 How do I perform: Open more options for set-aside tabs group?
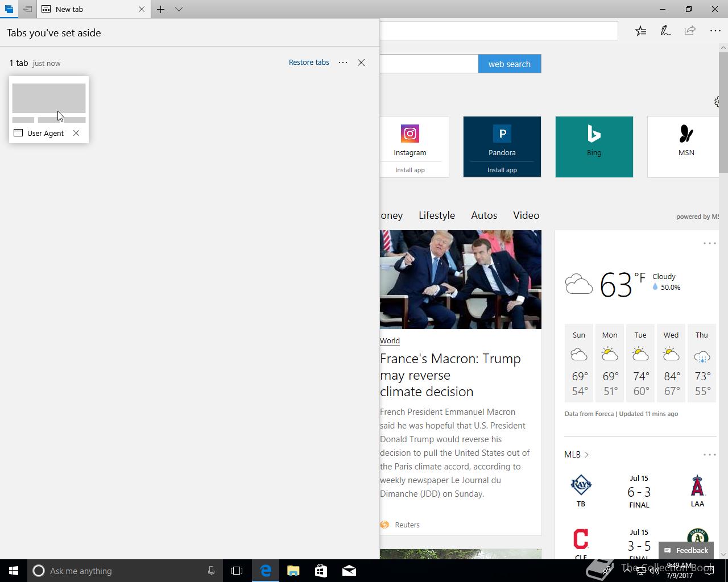343,63
